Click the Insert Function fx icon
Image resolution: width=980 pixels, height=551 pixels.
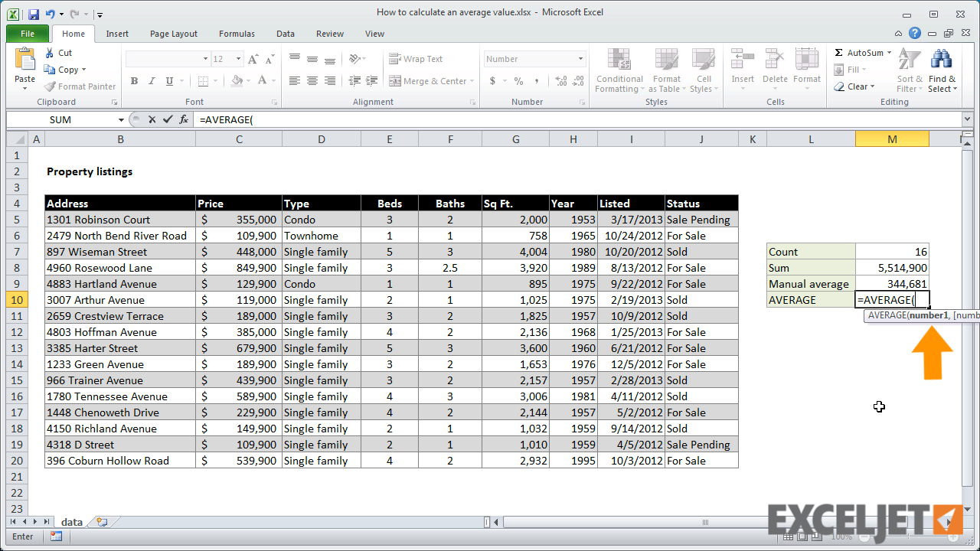click(x=184, y=119)
